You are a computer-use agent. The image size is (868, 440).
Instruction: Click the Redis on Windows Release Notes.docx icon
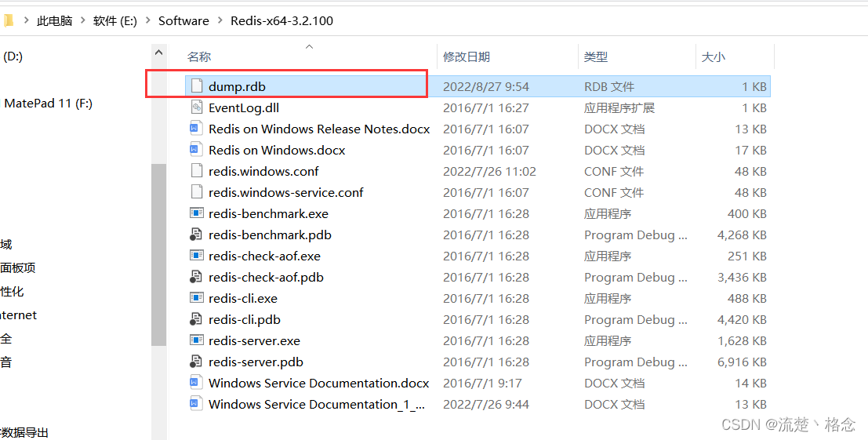coord(196,129)
